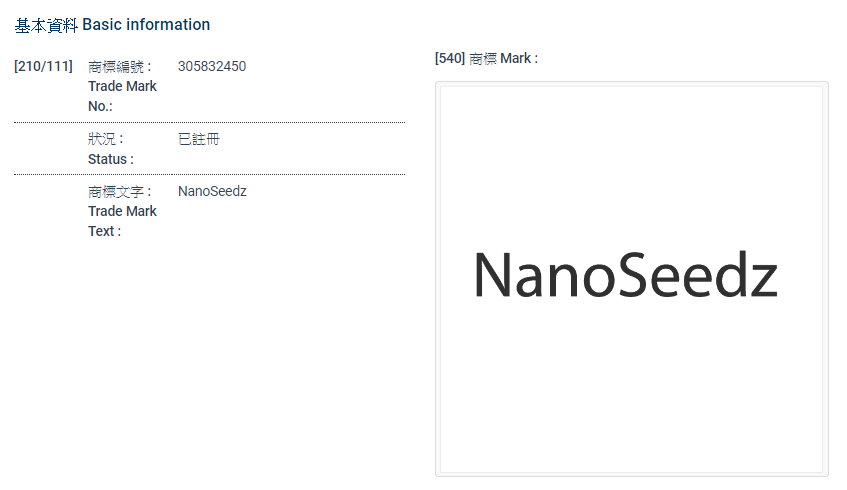Click the 基本資料 Chinese heading text
The height and width of the screenshot is (490, 847).
point(46,24)
